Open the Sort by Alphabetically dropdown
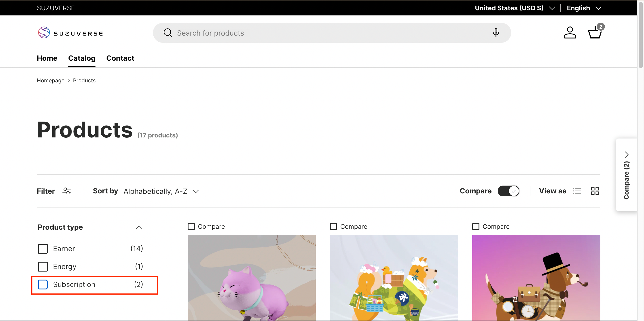 point(161,191)
